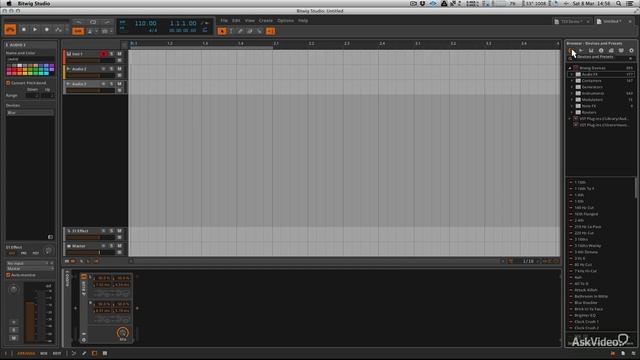Toggle the Convert Pitch-based checkbox
The image size is (640, 360).
click(8, 83)
